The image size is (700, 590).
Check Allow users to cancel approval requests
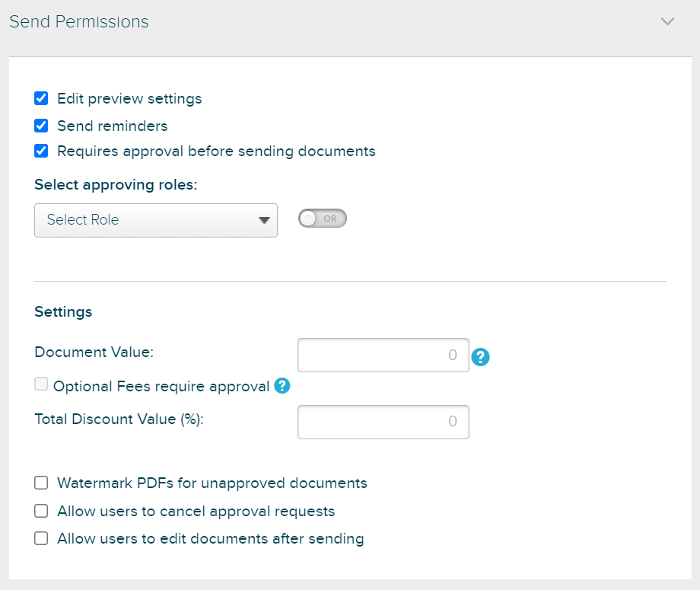(41, 511)
